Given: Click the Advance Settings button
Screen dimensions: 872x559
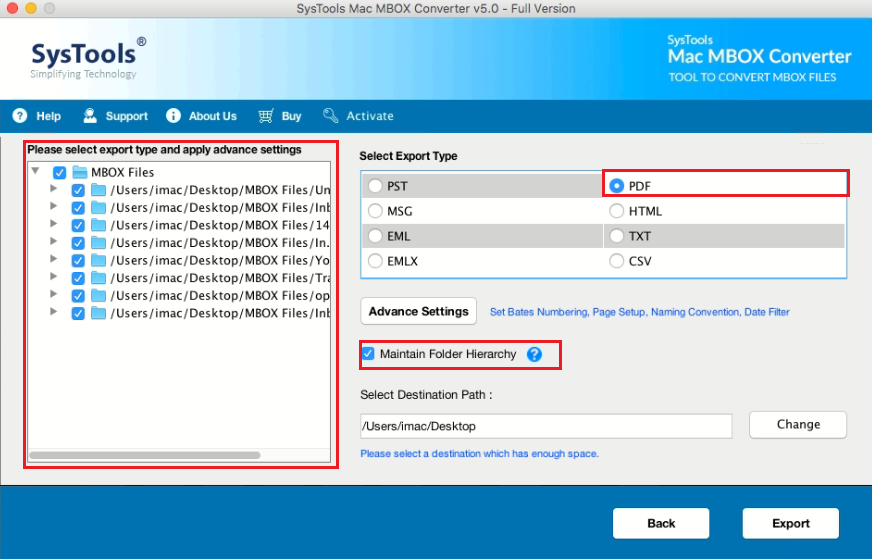Looking at the screenshot, I should point(419,311).
